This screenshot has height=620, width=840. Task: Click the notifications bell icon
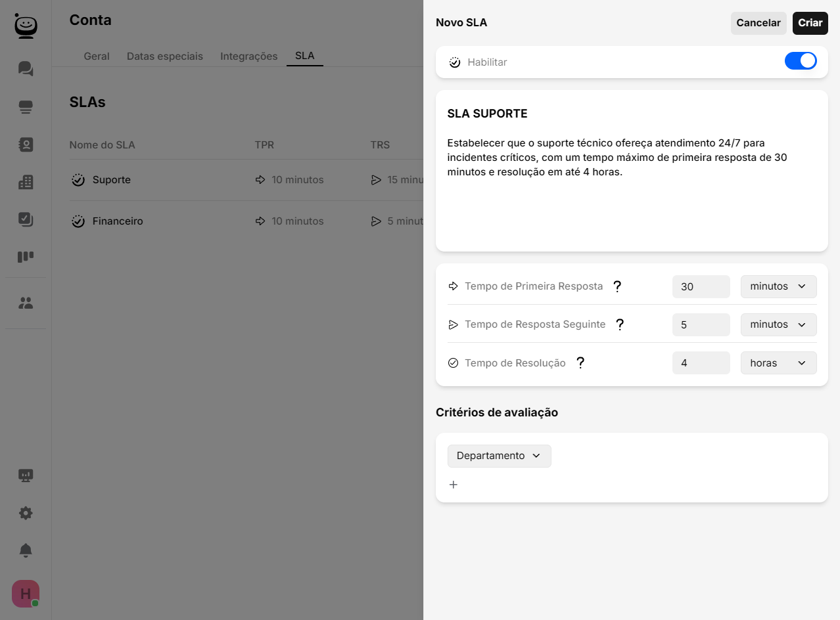[26, 550]
